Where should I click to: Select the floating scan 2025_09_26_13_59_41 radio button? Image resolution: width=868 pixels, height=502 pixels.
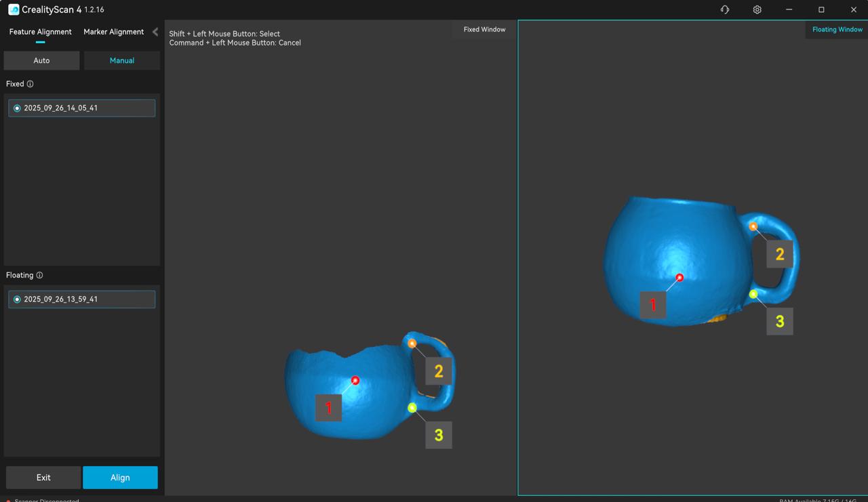coord(17,299)
